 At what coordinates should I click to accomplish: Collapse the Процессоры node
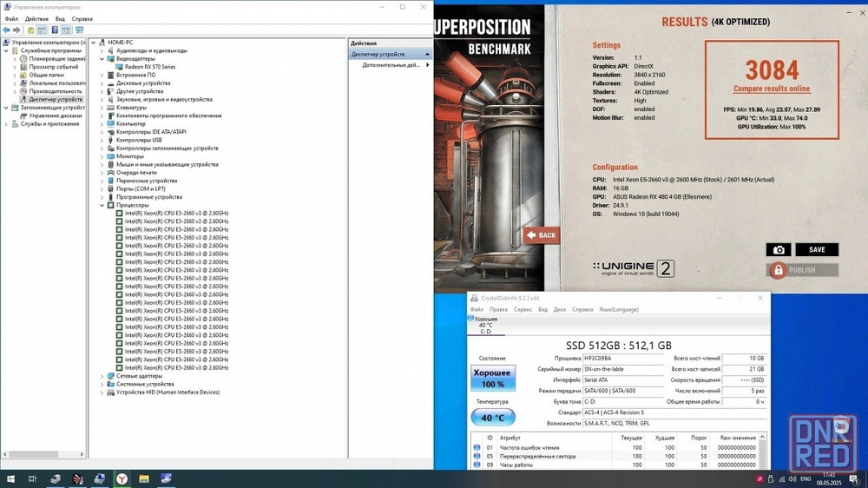102,205
